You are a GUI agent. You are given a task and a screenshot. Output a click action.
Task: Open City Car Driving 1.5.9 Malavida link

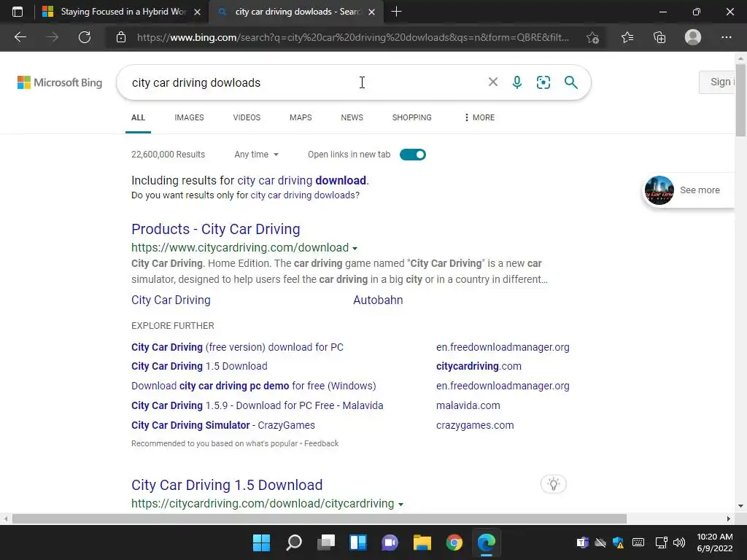point(258,405)
